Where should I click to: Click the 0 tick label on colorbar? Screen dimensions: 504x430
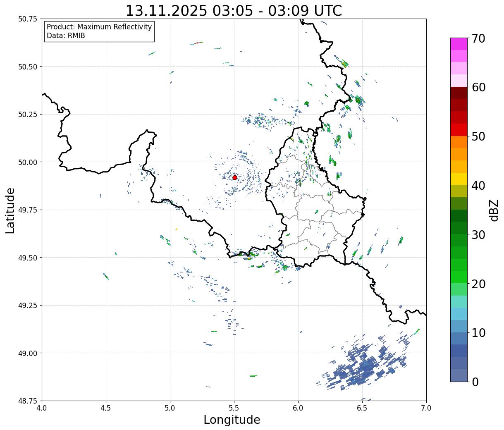475,382
